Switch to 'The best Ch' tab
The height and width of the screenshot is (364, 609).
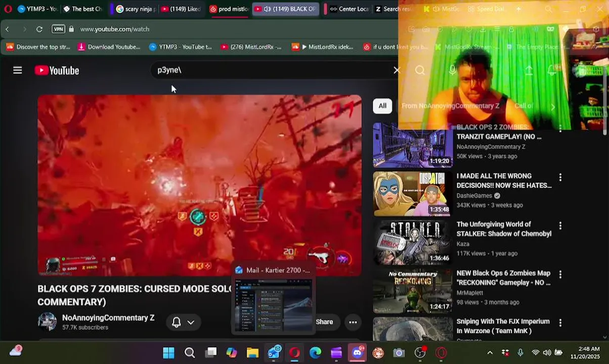[83, 9]
